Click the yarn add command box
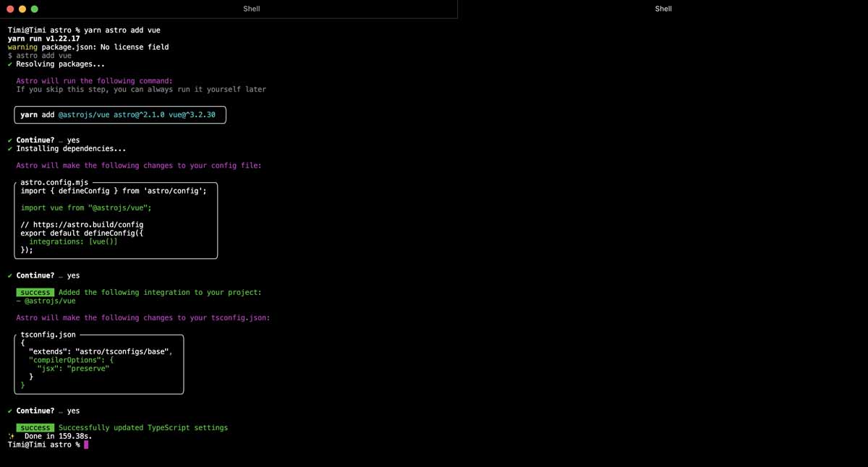The height and width of the screenshot is (467, 868). 120,114
